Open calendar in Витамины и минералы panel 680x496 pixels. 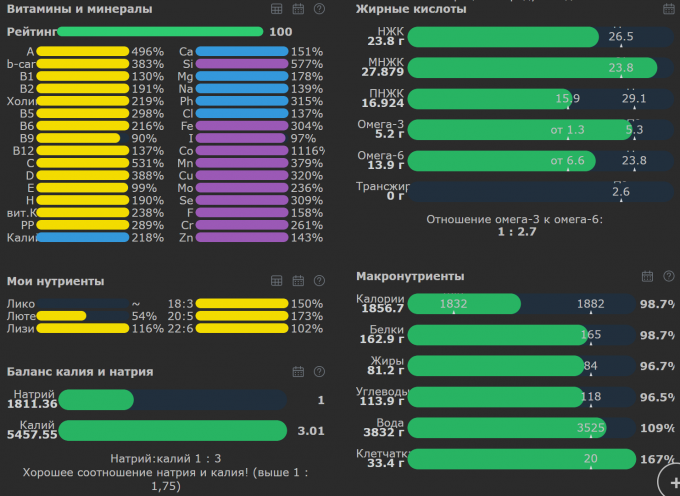tap(298, 9)
